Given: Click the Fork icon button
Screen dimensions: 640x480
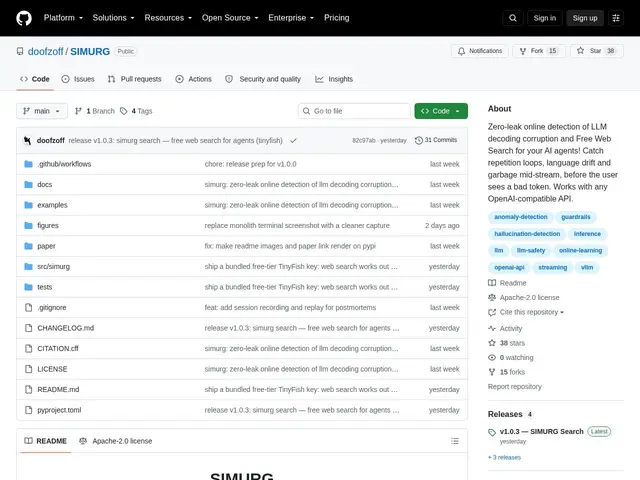Looking at the screenshot, I should click(x=523, y=51).
